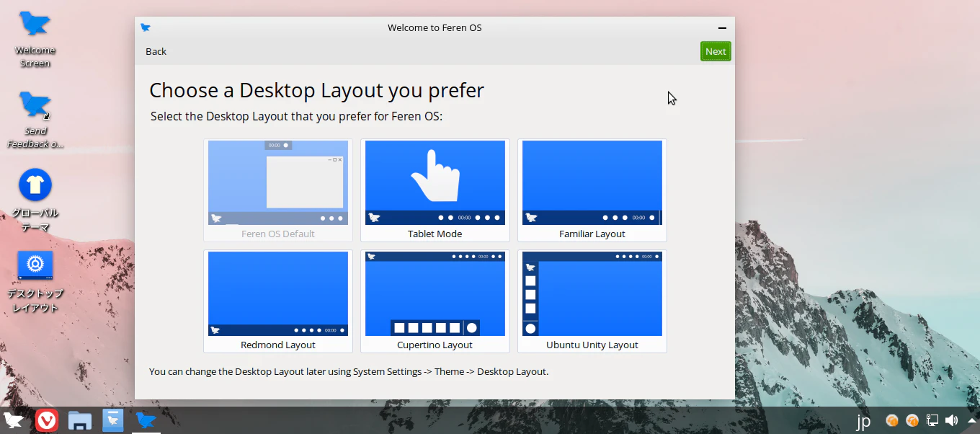Open the volume control tray icon
Viewport: 980px width, 434px height.
pos(952,420)
